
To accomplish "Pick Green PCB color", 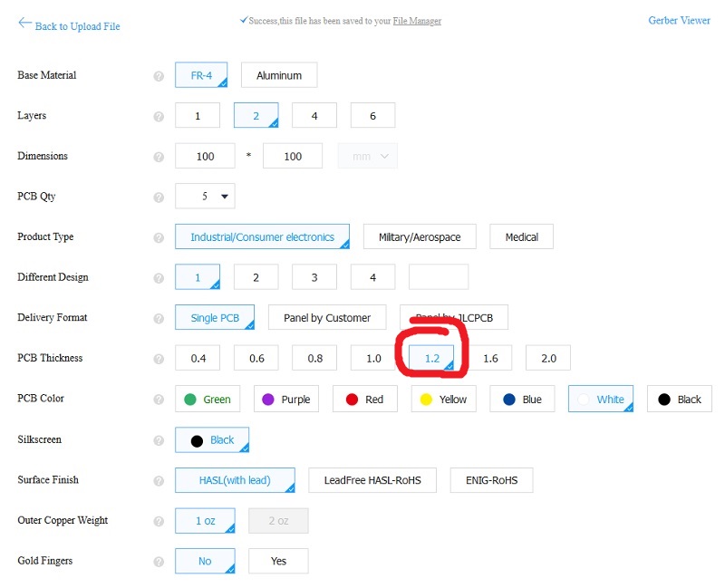I will click(x=208, y=399).
